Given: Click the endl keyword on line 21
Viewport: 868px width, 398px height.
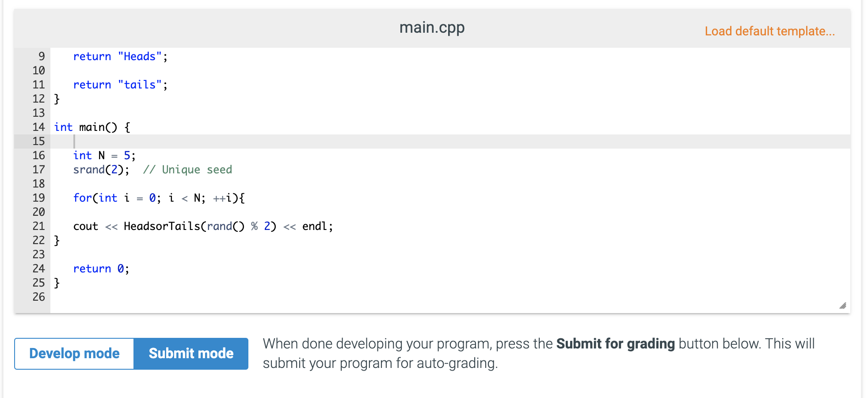Looking at the screenshot, I should pyautogui.click(x=314, y=226).
